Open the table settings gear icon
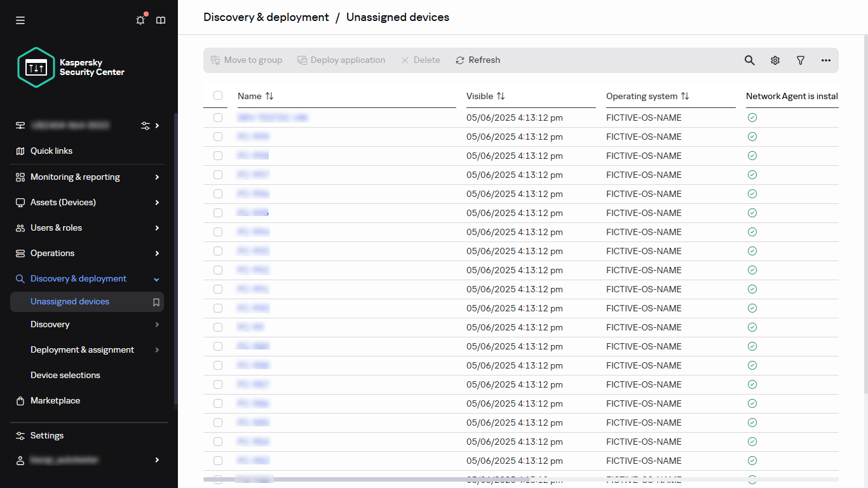 pyautogui.click(x=775, y=60)
